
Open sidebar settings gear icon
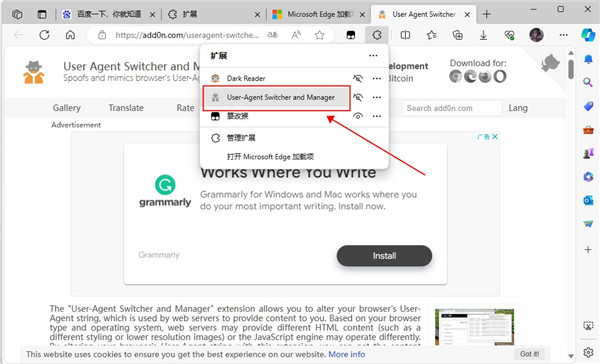pos(588,352)
